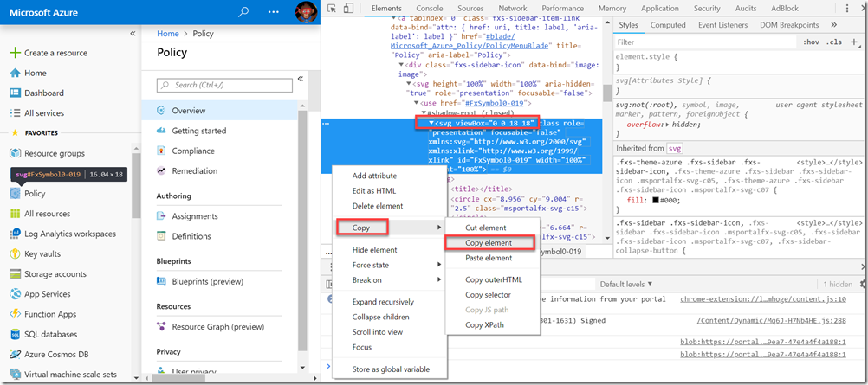868x385 pixels.
Task: Toggle the .cls classes button
Action: [x=833, y=42]
